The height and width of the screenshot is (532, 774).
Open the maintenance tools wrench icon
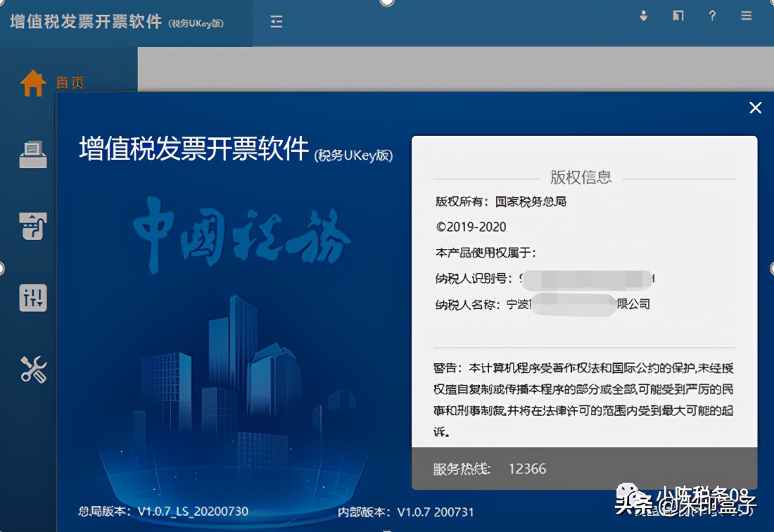(33, 369)
